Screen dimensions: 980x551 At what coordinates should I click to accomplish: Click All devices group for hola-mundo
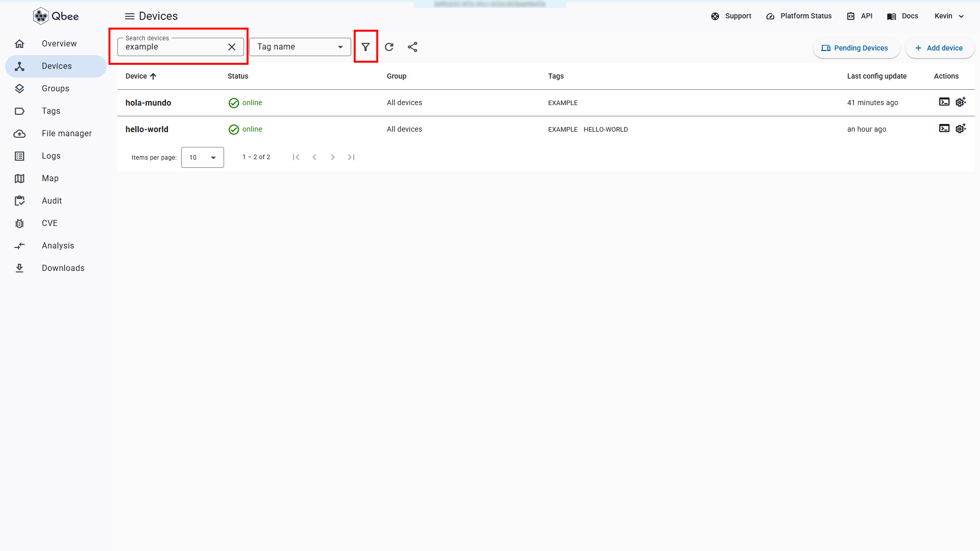[404, 103]
